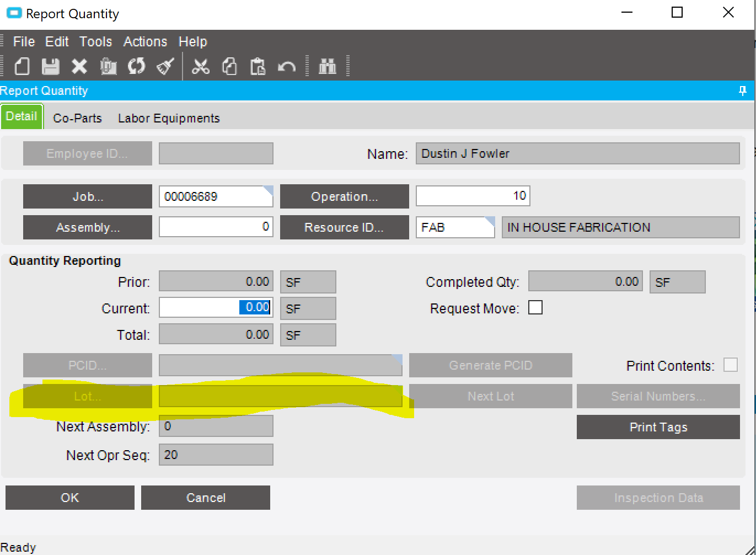Click the New document toolbar icon

(22, 66)
